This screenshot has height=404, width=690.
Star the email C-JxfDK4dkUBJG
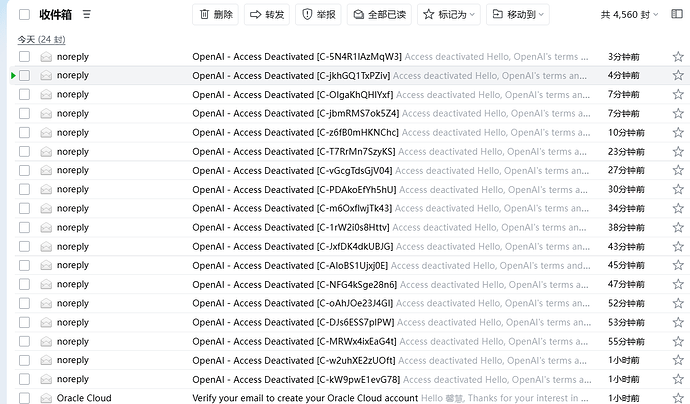click(678, 246)
